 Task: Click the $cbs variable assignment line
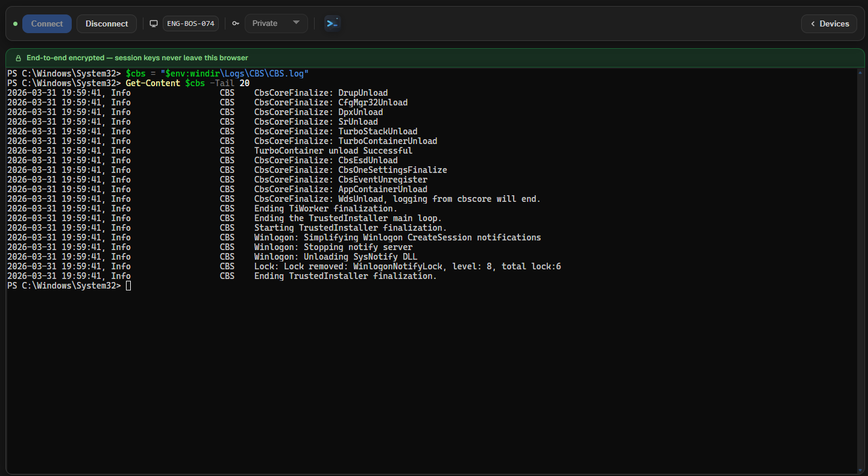(x=158, y=74)
